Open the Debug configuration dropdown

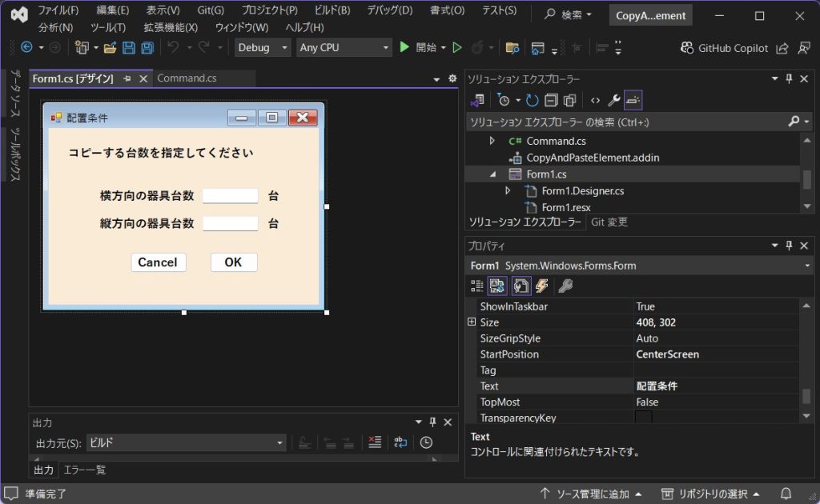263,48
